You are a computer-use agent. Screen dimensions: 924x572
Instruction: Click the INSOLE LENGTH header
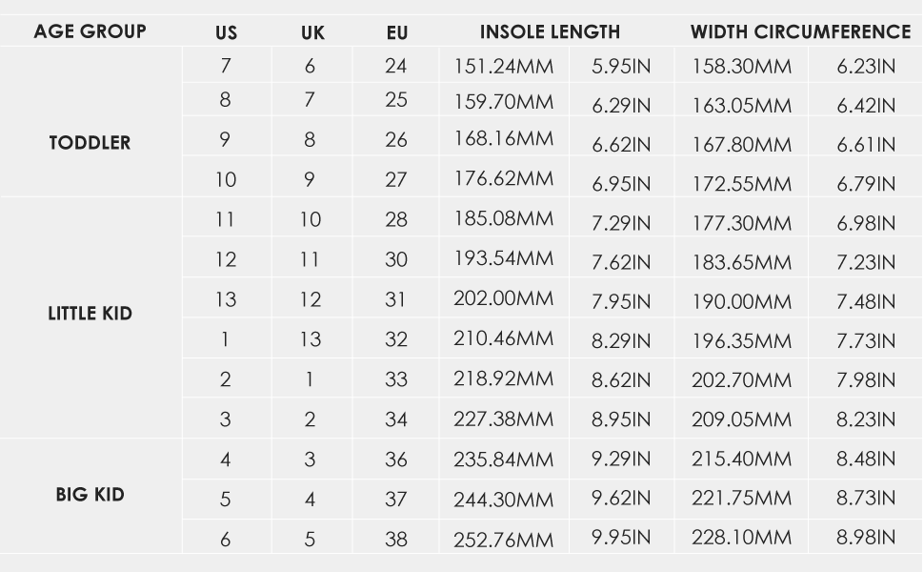click(x=550, y=31)
